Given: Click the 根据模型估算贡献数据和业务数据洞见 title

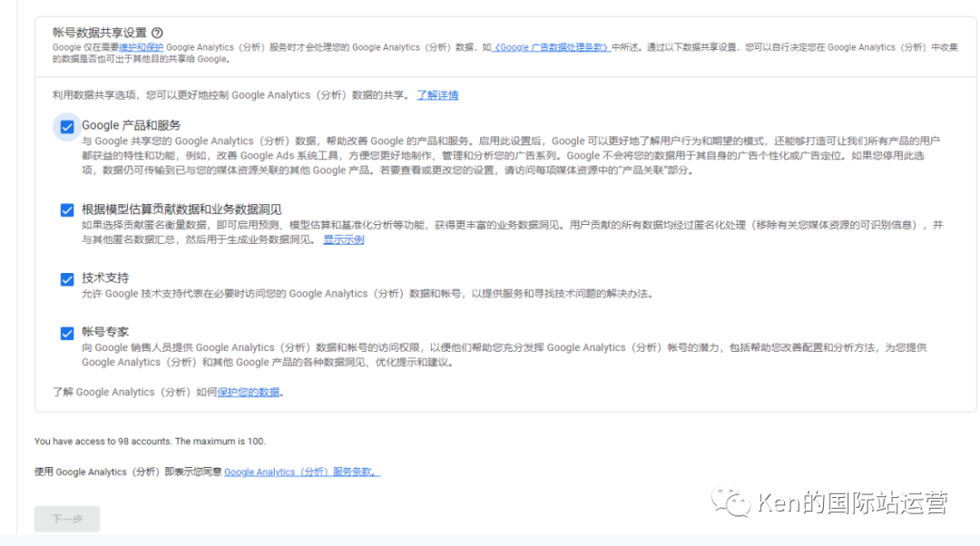Looking at the screenshot, I should (181, 210).
